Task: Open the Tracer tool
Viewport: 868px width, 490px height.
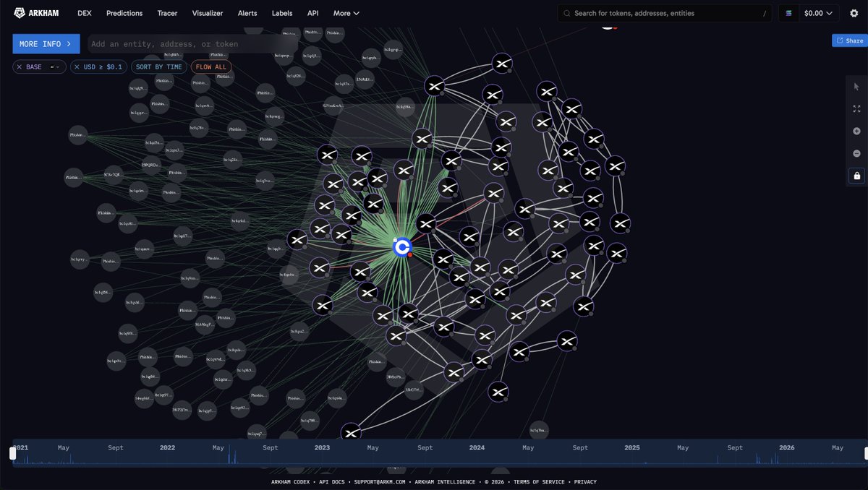Action: click(x=167, y=13)
